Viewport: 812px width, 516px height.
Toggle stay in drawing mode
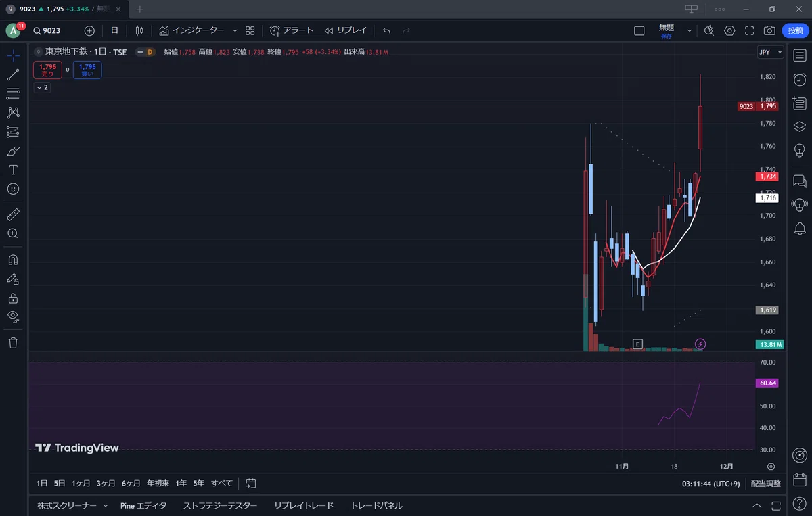pos(13,279)
